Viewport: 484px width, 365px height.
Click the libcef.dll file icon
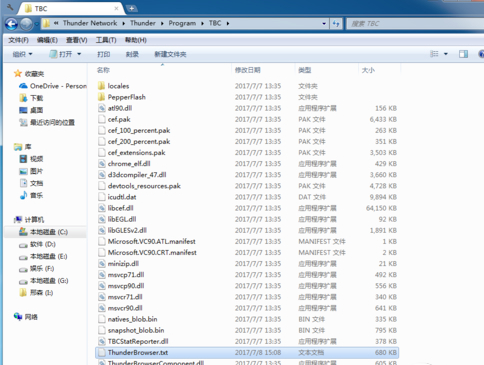102,208
